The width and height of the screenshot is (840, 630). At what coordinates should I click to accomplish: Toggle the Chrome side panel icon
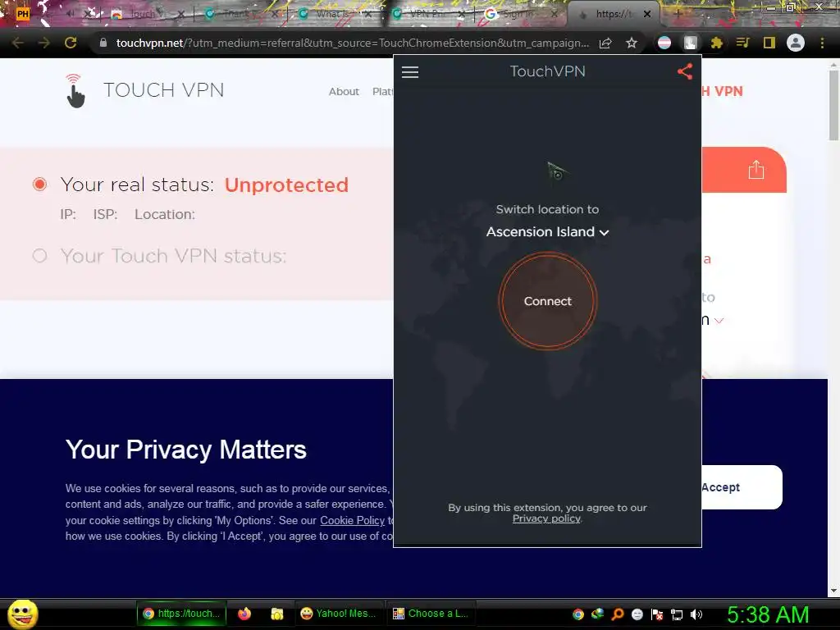tap(769, 43)
